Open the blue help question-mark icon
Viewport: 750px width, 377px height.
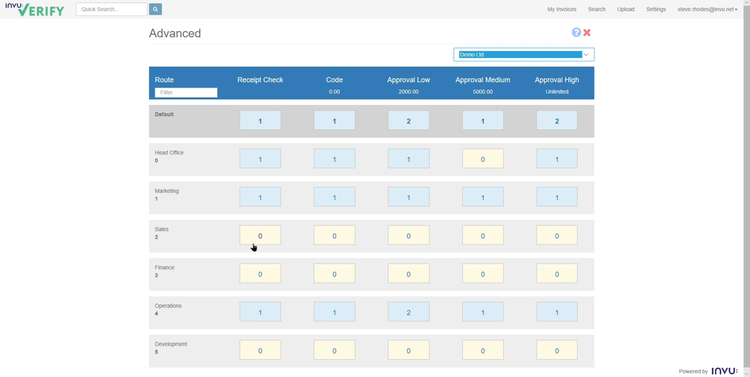tap(576, 32)
